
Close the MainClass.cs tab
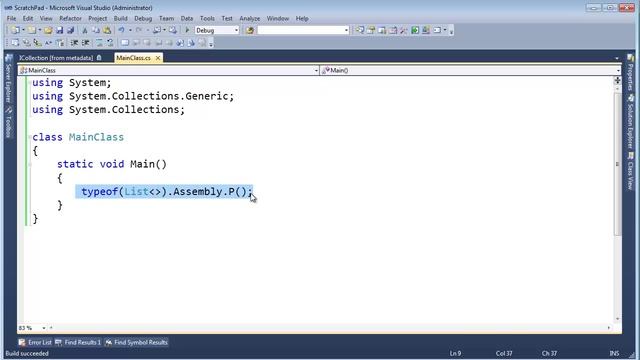point(158,58)
